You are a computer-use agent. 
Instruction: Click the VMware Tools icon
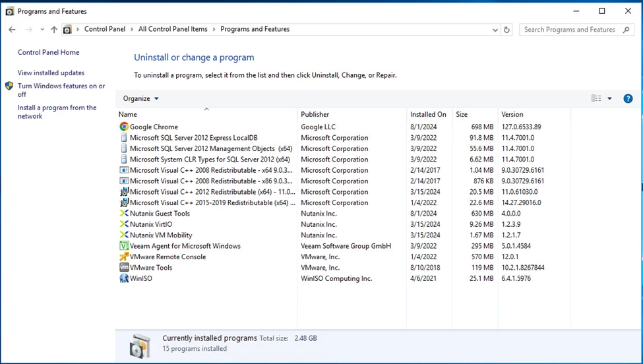[x=124, y=267]
